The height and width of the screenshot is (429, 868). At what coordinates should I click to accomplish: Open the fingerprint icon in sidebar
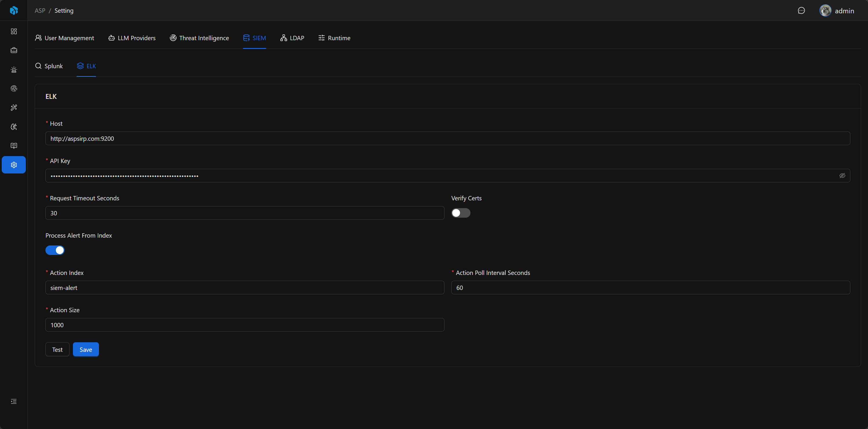click(x=14, y=88)
